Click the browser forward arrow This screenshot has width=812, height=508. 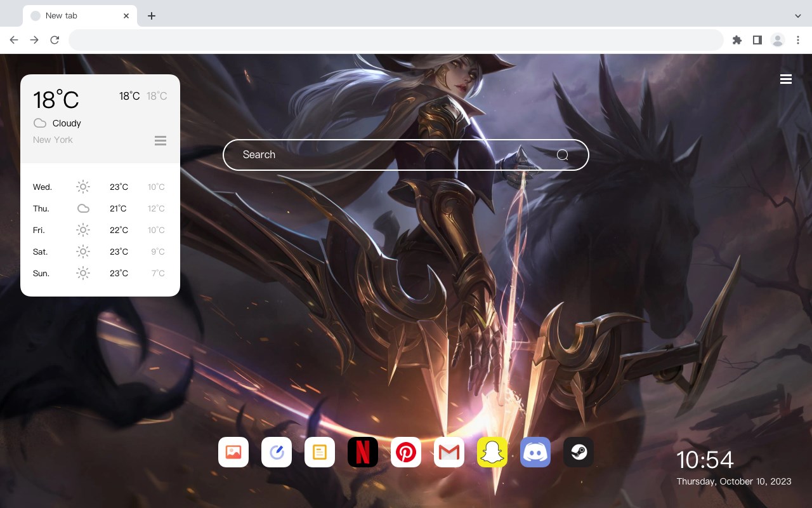pyautogui.click(x=34, y=40)
